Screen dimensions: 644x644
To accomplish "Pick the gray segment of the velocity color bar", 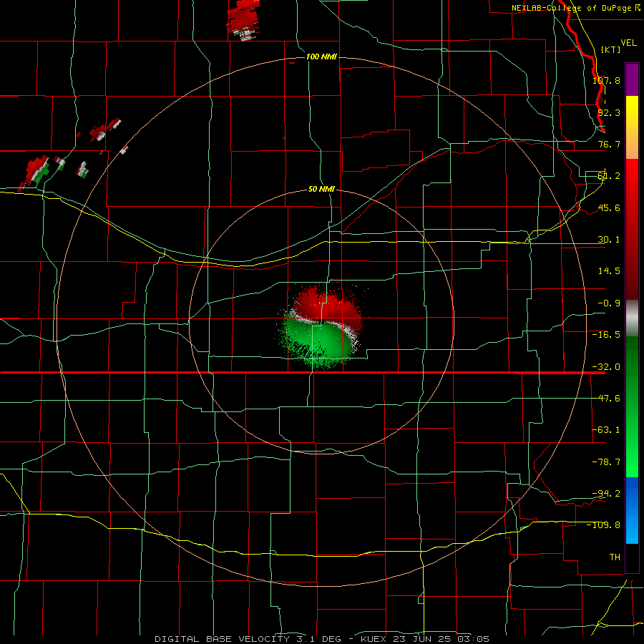I will pyautogui.click(x=632, y=318).
